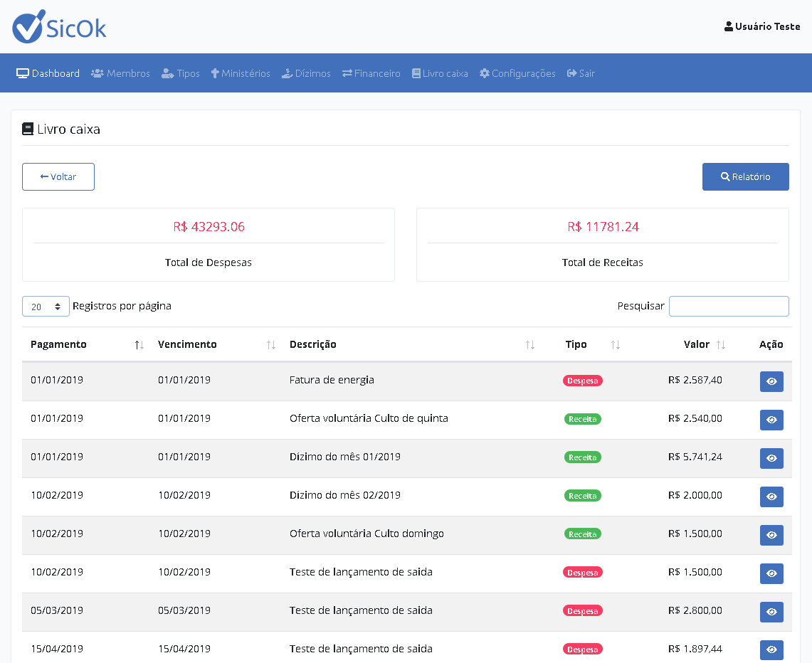Open Configurações from the navbar
The height and width of the screenshot is (663, 812).
pos(517,73)
